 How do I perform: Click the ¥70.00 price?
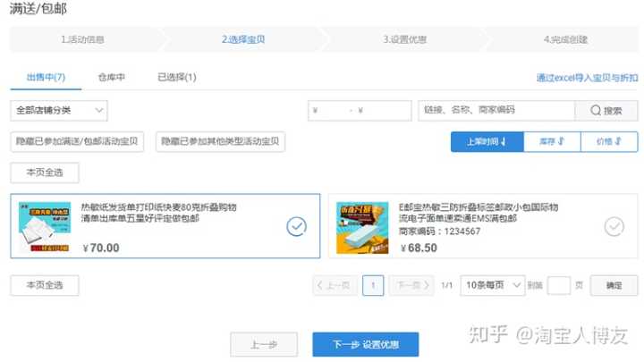point(101,248)
